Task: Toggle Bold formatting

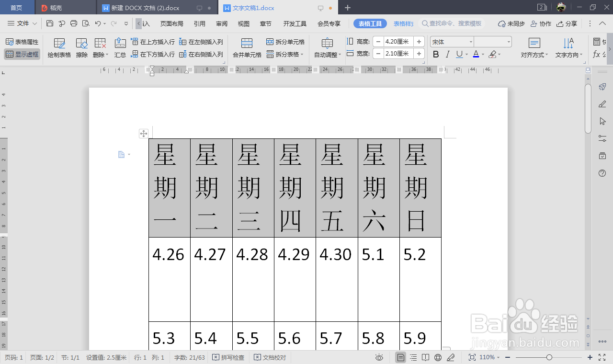Action: (x=436, y=55)
